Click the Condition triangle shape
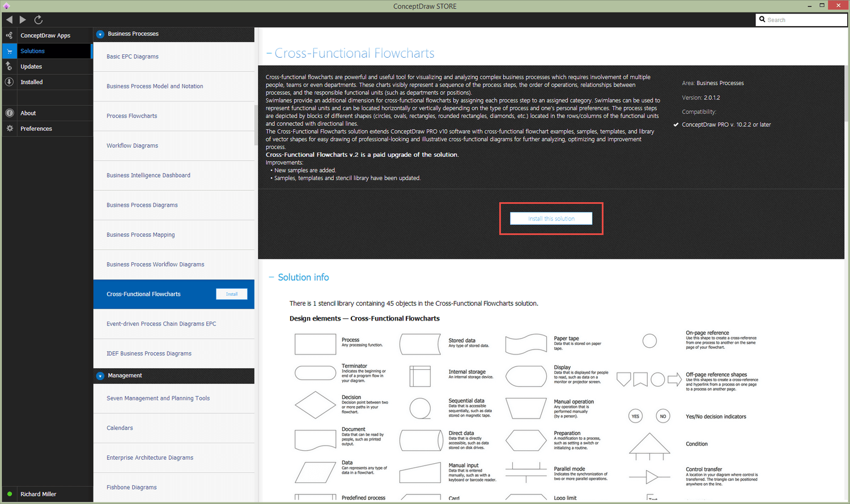The height and width of the screenshot is (504, 850). coord(649,447)
